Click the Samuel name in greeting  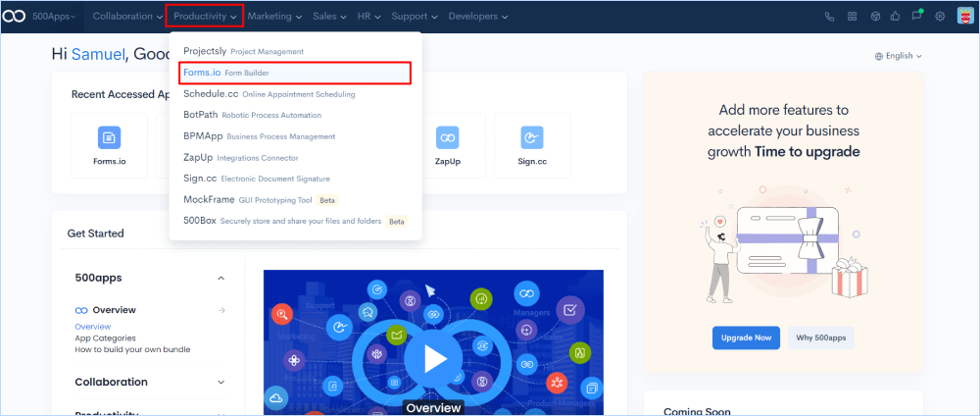[x=98, y=54]
